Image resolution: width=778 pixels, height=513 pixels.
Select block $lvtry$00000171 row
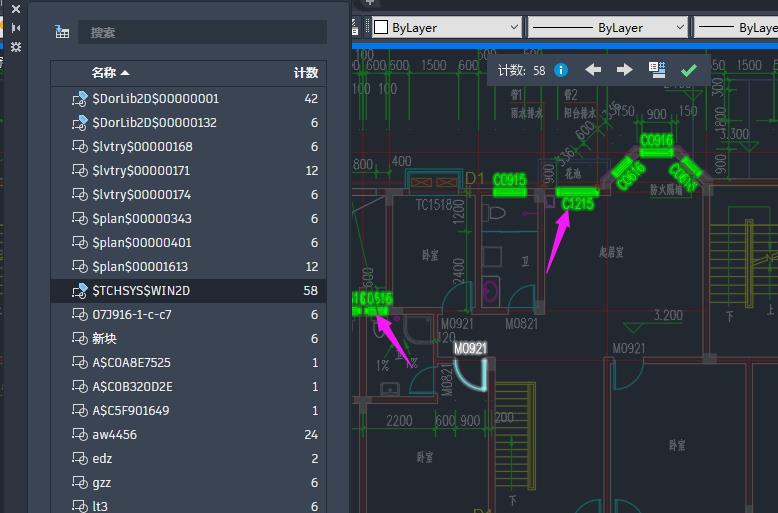point(189,171)
